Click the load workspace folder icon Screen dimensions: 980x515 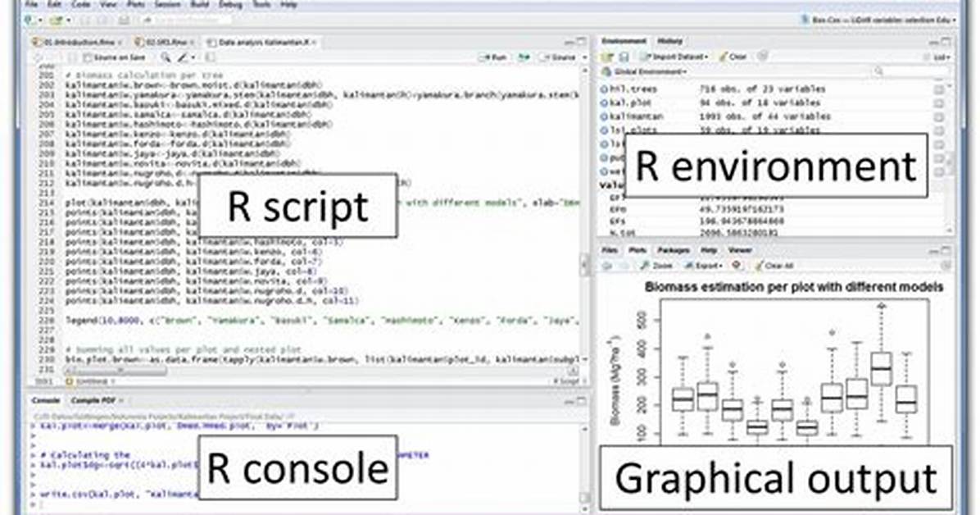pyautogui.click(x=607, y=57)
